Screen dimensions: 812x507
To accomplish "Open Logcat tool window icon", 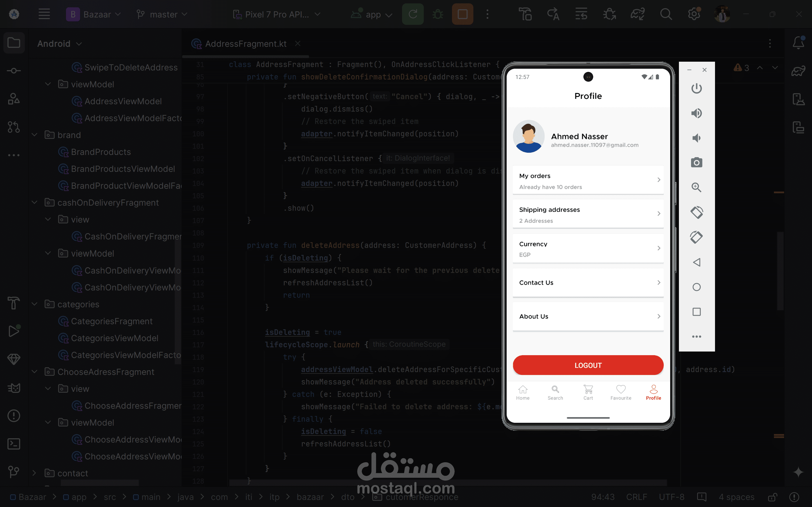I will [14, 388].
